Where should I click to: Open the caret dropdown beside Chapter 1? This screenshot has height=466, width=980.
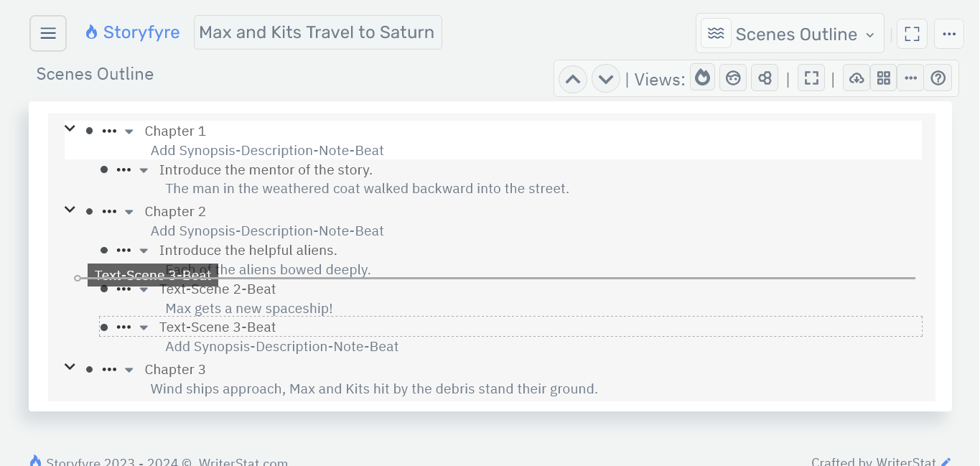(x=129, y=131)
